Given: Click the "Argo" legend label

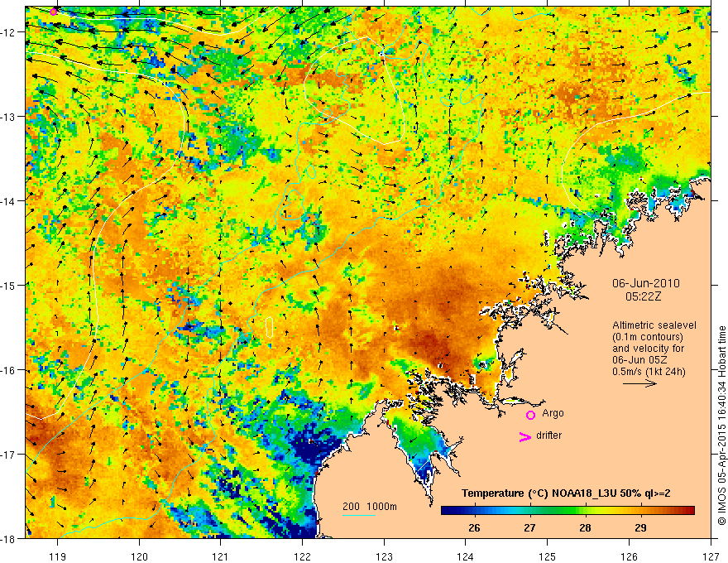Looking at the screenshot, I should tap(553, 413).
